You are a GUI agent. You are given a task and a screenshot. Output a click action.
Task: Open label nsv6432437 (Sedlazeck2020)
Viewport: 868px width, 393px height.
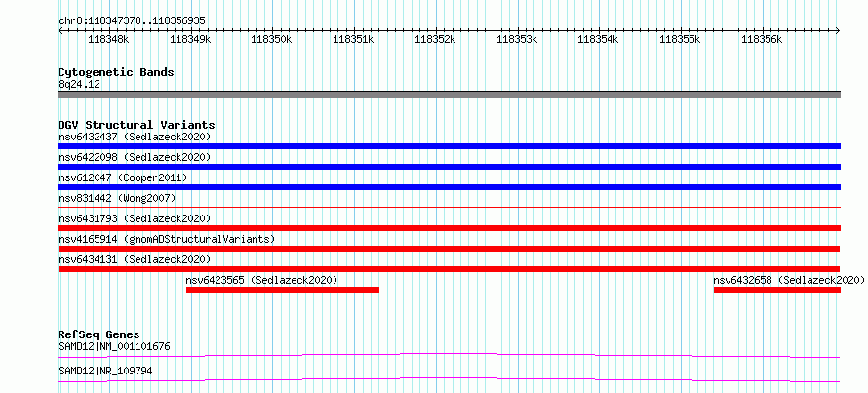(x=135, y=137)
